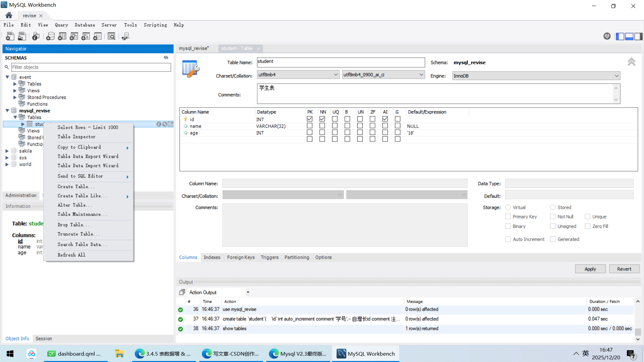Click the Table Name input field
The width and height of the screenshot is (644, 362).
[340, 62]
